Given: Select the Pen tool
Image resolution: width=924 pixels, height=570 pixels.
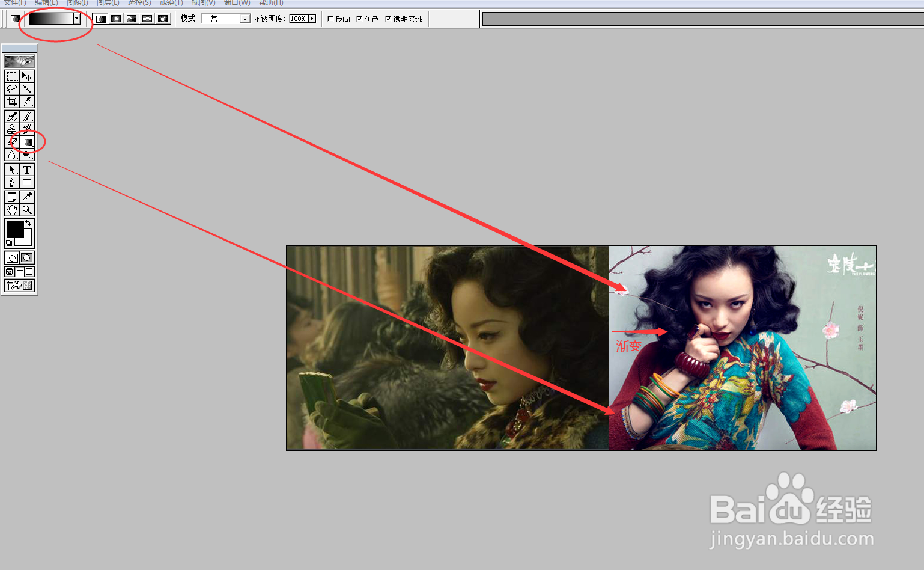Looking at the screenshot, I should (x=12, y=182).
